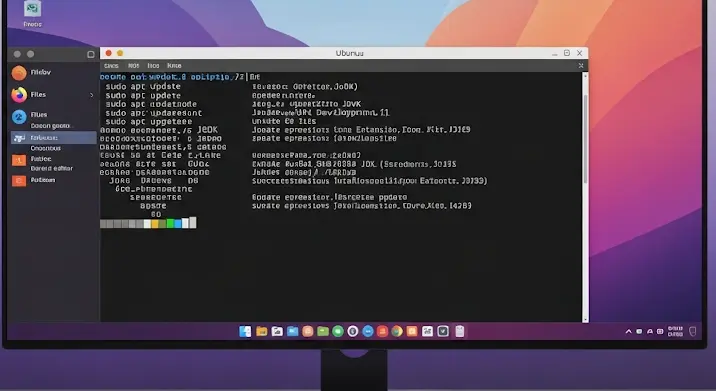This screenshot has width=716, height=391.
Task: Open the first menu in terminal menu bar
Action: (111, 66)
